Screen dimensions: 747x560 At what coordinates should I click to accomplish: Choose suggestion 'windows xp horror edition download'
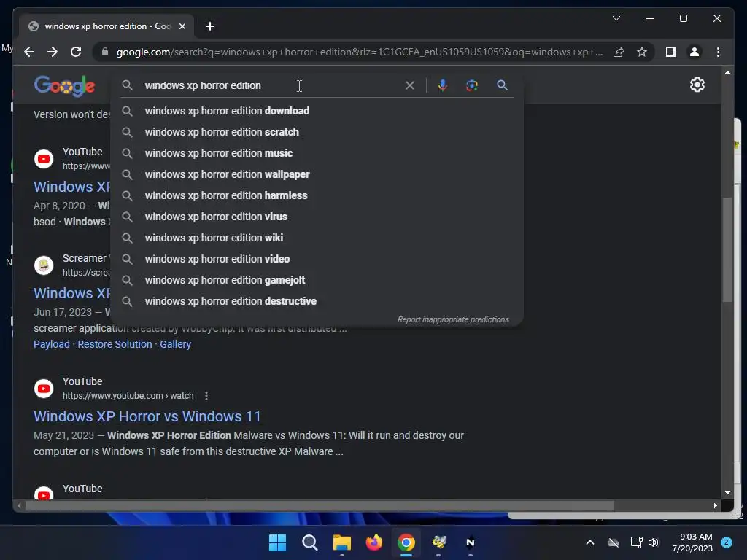[x=317, y=111]
